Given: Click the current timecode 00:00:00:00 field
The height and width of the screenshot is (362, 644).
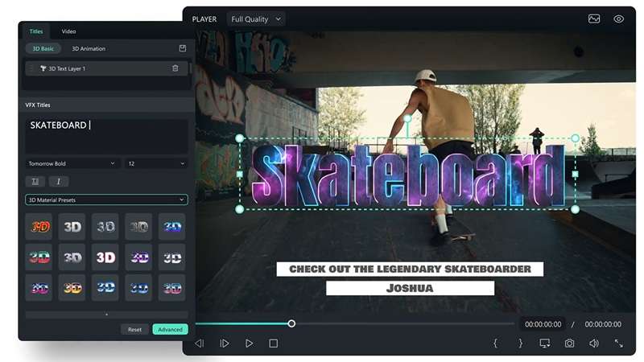Looking at the screenshot, I should (x=543, y=324).
